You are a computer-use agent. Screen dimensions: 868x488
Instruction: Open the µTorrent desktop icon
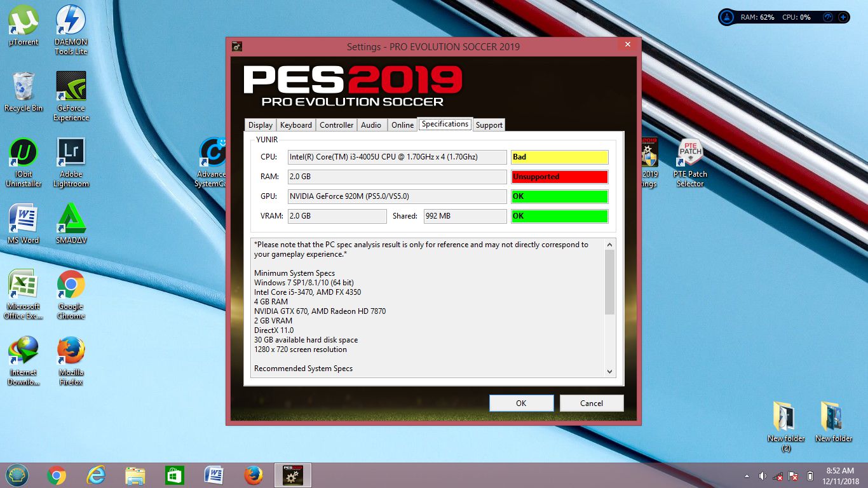[x=24, y=26]
